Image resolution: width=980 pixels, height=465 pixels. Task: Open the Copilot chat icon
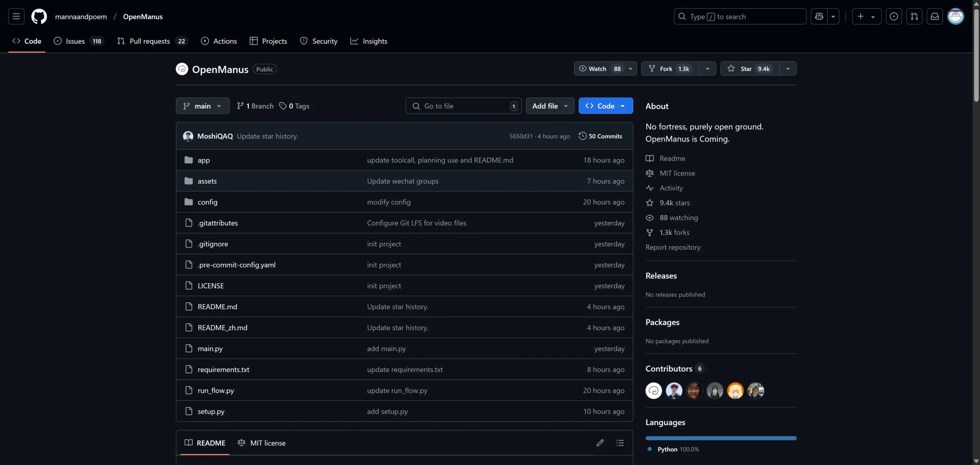click(819, 16)
